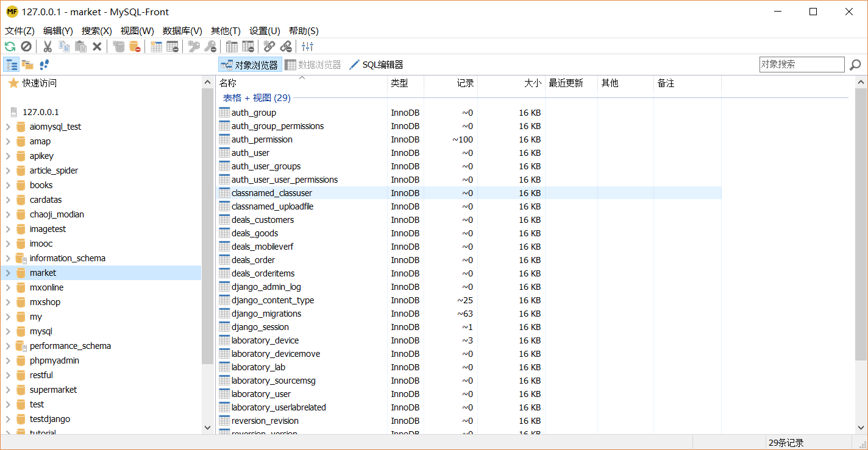This screenshot has height=450, width=868.
Task: Click the search magnifier icon
Action: 855,65
